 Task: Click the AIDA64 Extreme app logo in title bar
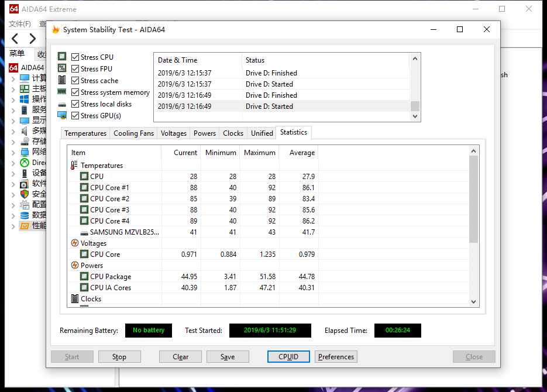click(x=14, y=9)
